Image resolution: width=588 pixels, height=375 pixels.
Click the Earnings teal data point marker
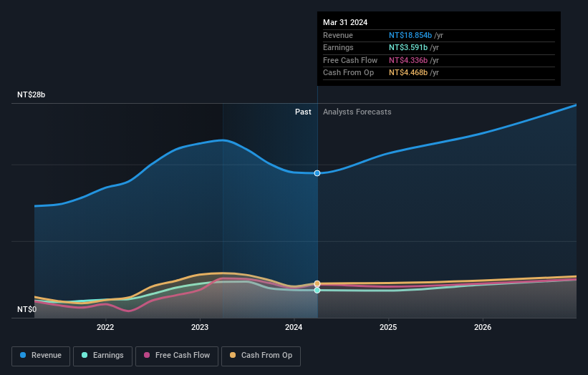coord(317,291)
